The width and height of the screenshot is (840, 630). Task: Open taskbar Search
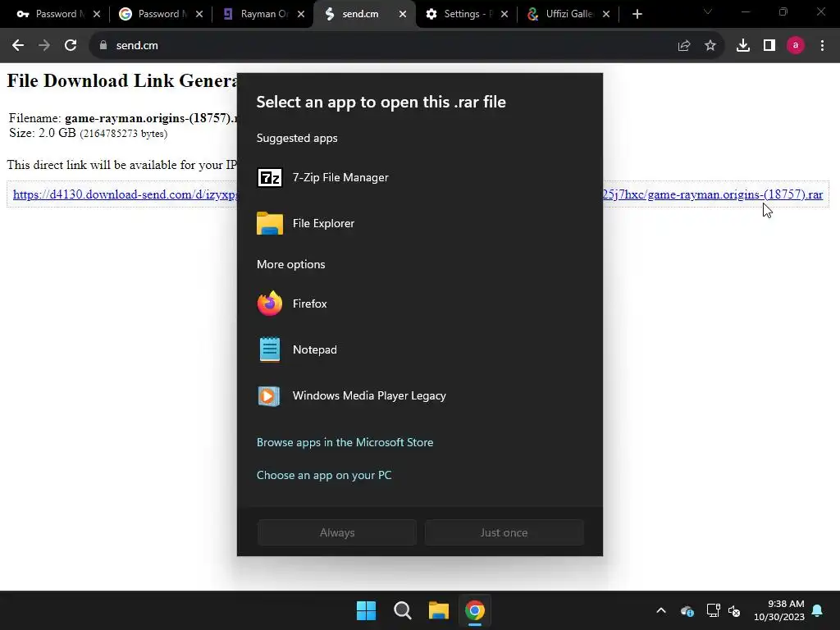click(x=402, y=610)
